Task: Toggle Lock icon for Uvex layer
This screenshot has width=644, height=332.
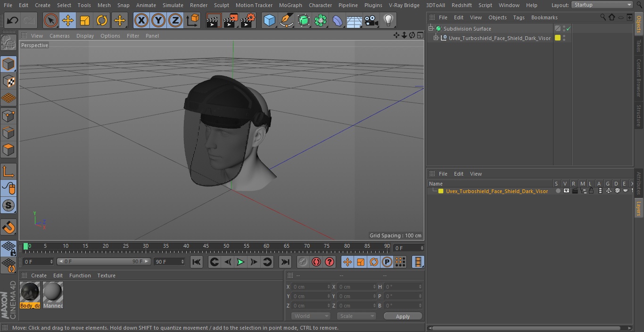Action: pos(591,191)
